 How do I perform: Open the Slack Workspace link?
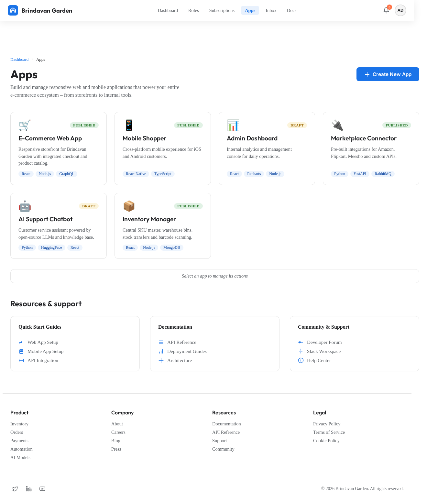[324, 351]
